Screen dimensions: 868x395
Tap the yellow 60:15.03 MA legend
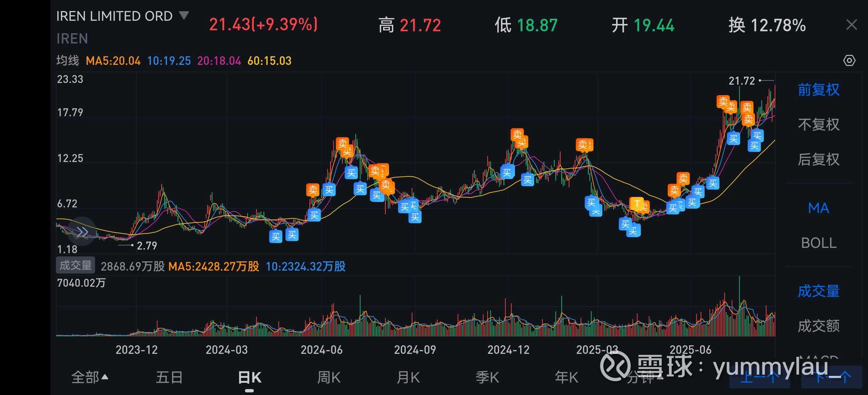[x=269, y=61]
